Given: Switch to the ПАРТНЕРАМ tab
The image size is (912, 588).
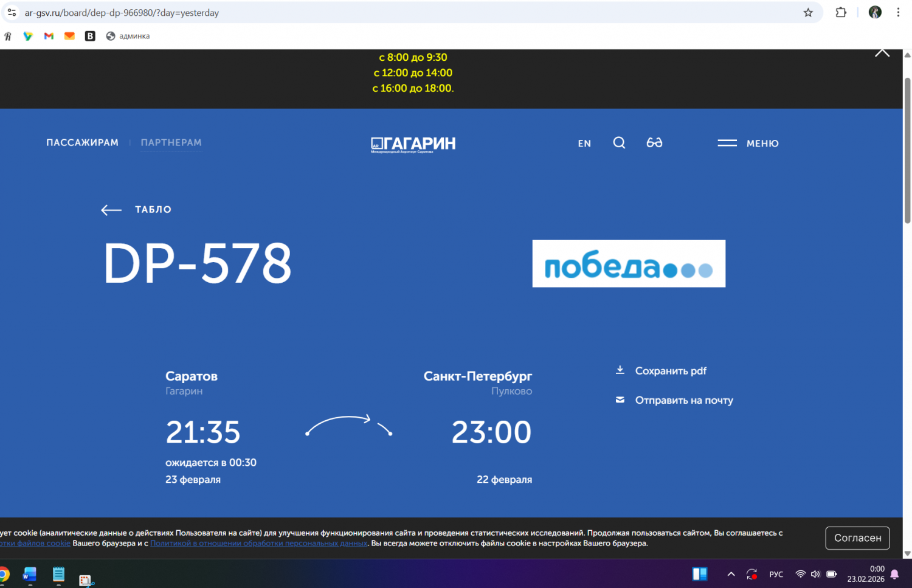Looking at the screenshot, I should pos(171,142).
